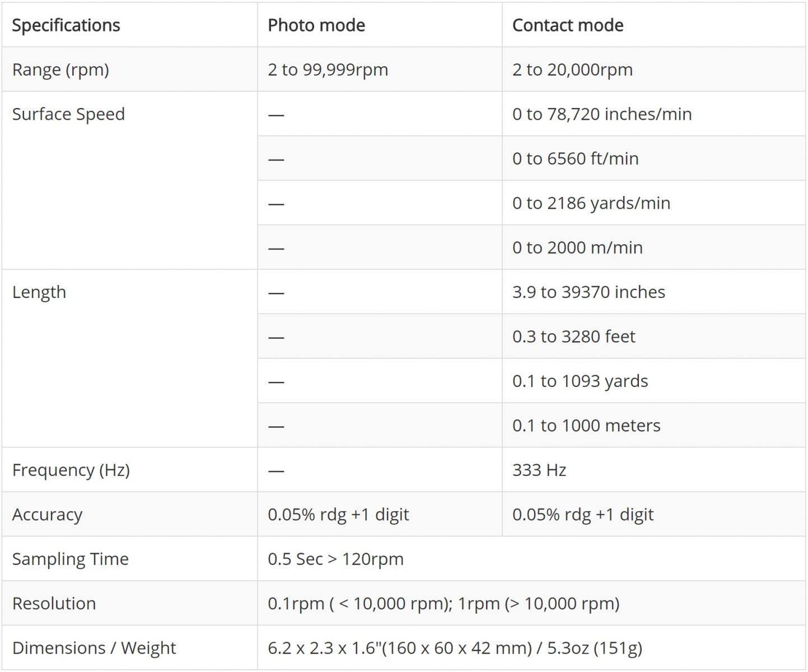The image size is (808, 672).
Task: Click the 0.1 to 1000 meters value
Action: 586,426
